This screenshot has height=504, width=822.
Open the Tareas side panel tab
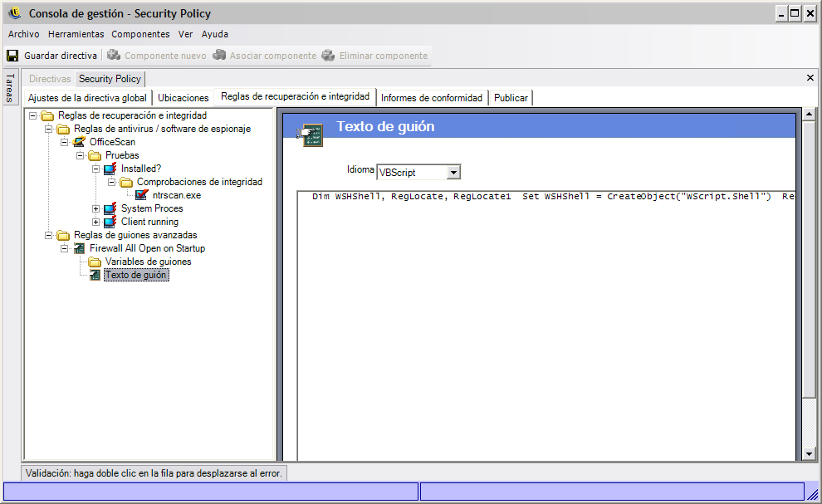click(11, 87)
